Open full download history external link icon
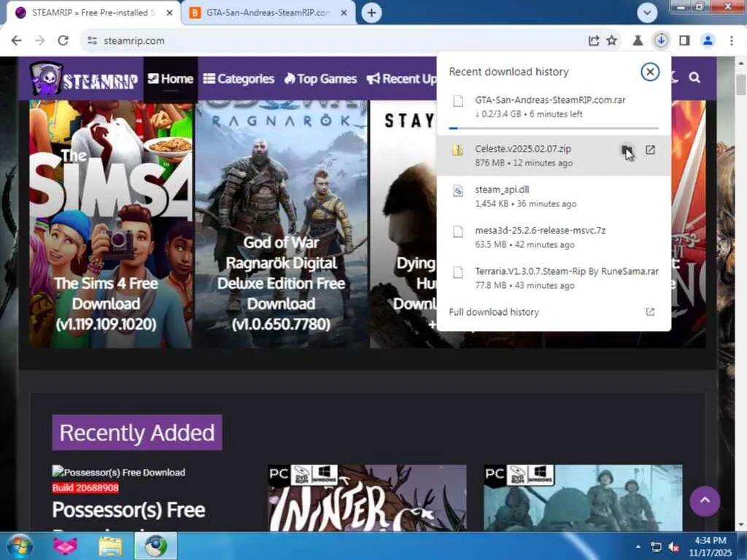This screenshot has width=747, height=560. click(x=650, y=312)
